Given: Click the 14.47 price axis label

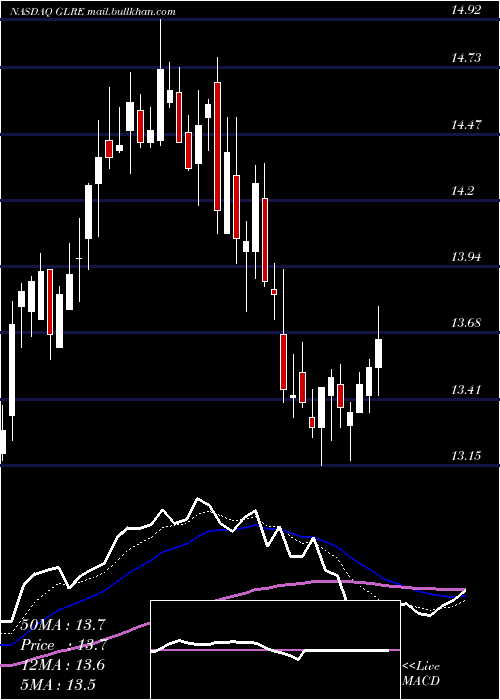Looking at the screenshot, I should (466, 125).
